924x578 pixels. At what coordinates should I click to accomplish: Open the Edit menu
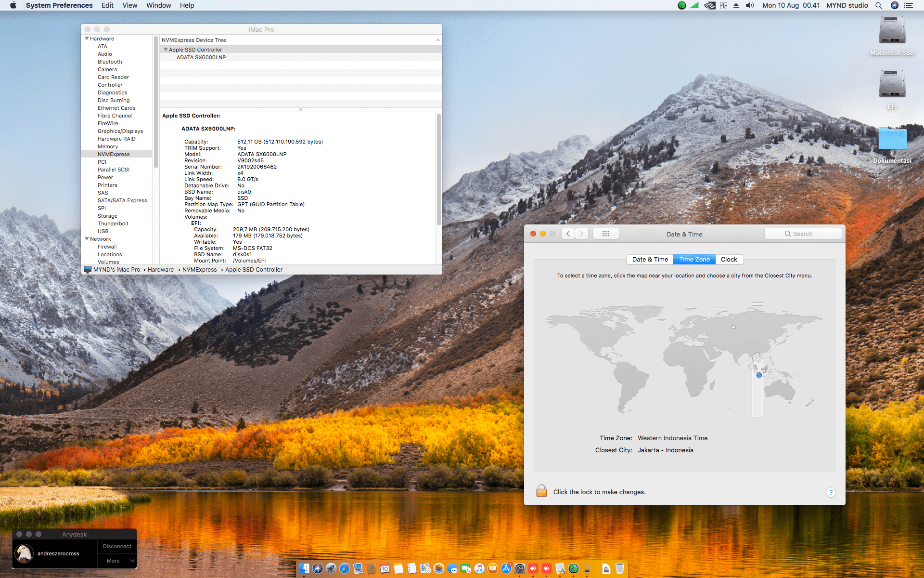[107, 5]
